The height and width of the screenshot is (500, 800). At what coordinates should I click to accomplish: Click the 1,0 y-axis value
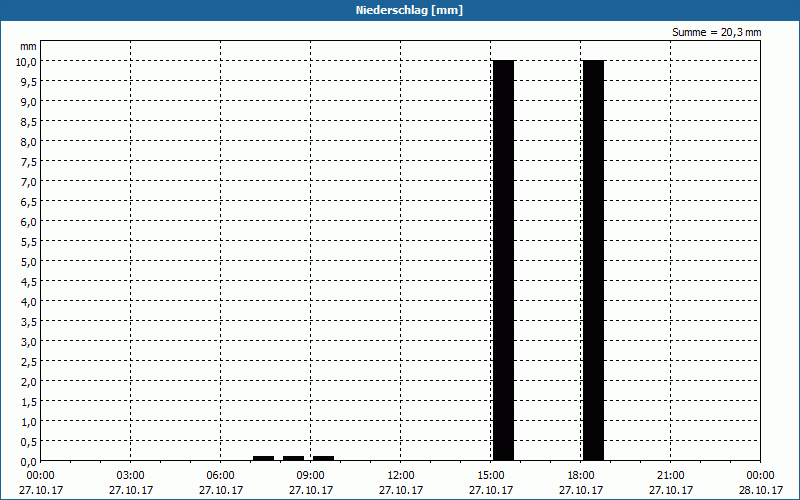click(29, 422)
